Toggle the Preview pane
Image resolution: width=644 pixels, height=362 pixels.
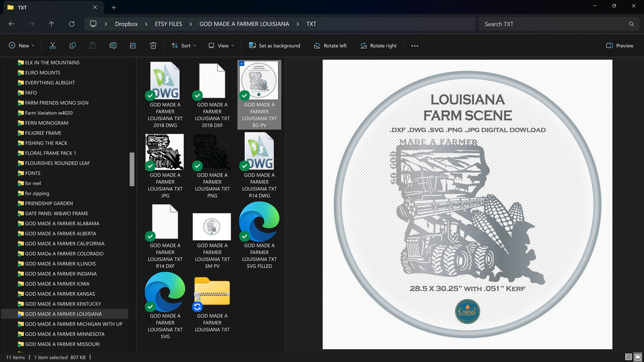coord(620,46)
